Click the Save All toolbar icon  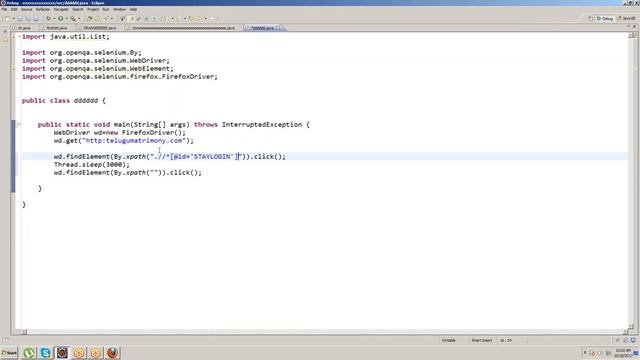pyautogui.click(x=28, y=18)
